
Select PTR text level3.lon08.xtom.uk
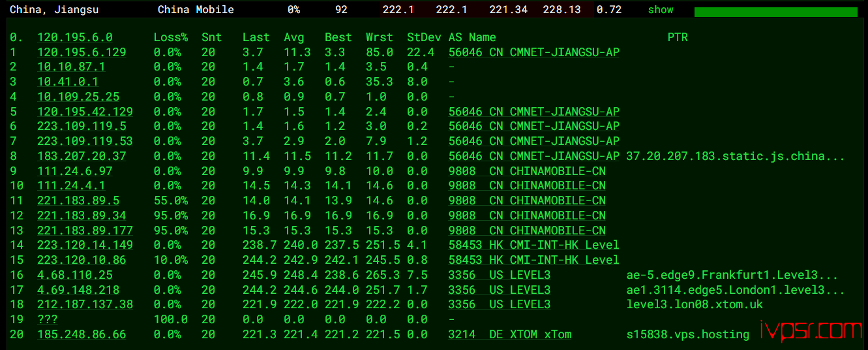pos(695,304)
